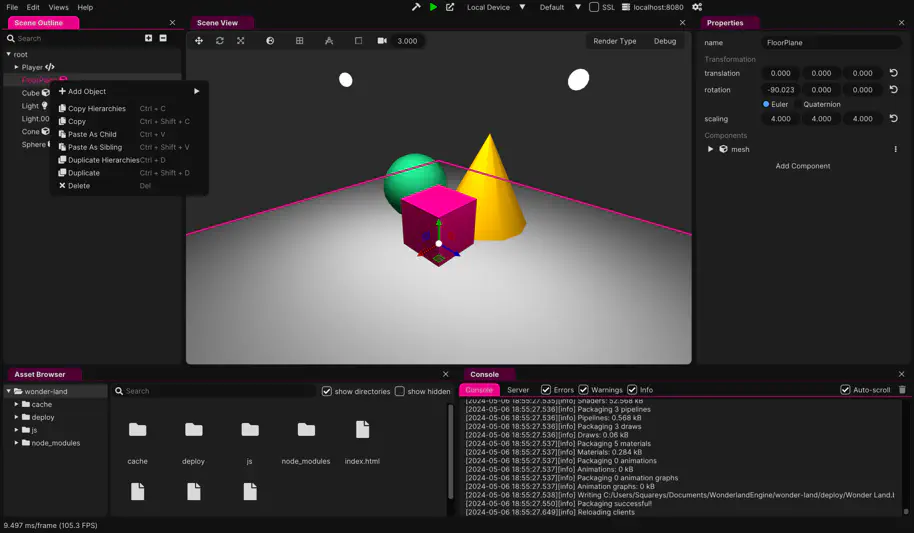Expand the mesh component
This screenshot has height=533, width=914.
point(710,149)
